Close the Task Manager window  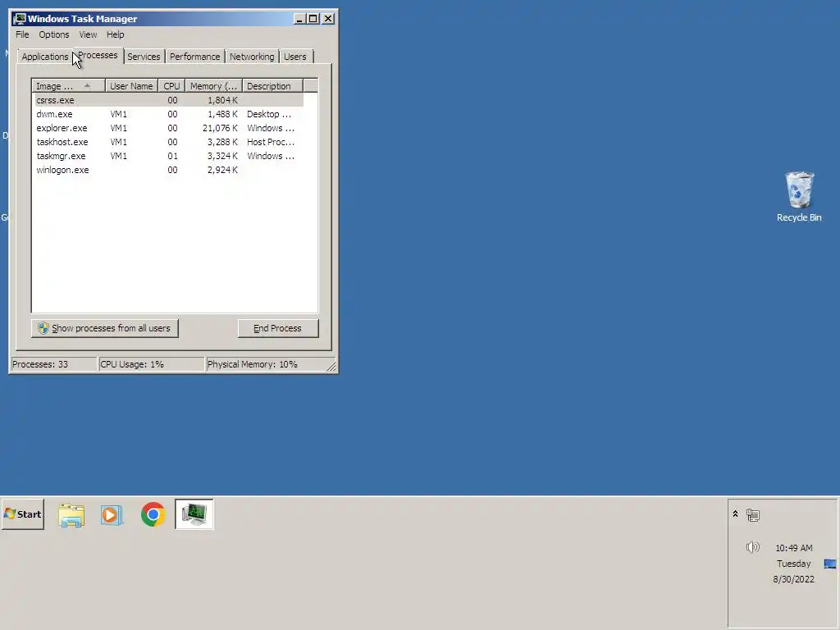(x=328, y=19)
